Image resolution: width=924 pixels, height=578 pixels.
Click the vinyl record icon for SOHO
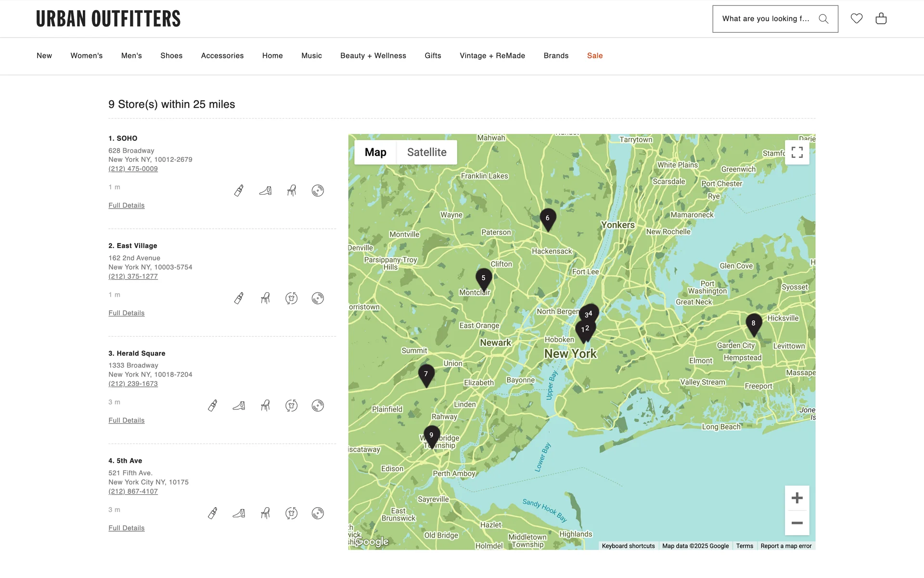[318, 191]
